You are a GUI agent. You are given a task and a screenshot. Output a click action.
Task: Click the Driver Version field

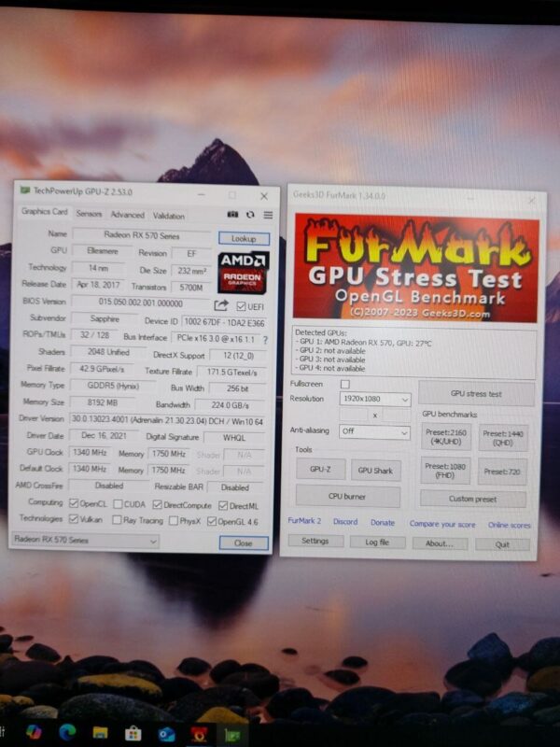(x=168, y=421)
